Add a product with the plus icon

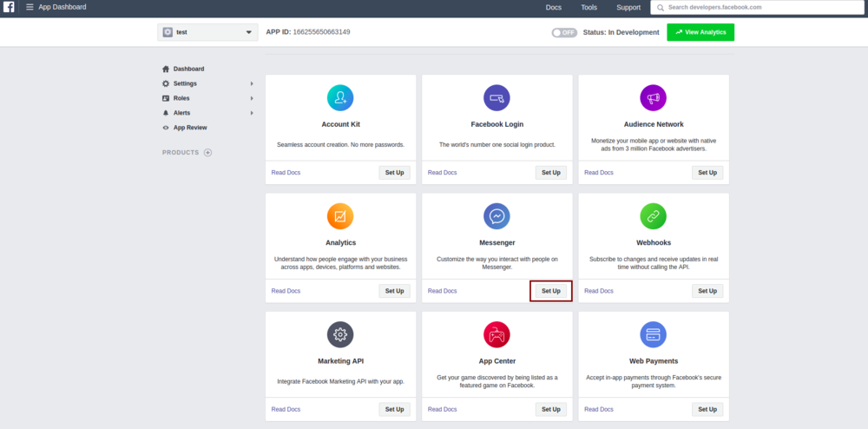pos(207,153)
